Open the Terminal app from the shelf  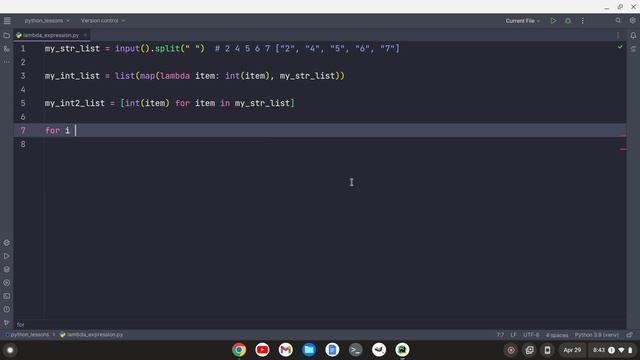356,350
